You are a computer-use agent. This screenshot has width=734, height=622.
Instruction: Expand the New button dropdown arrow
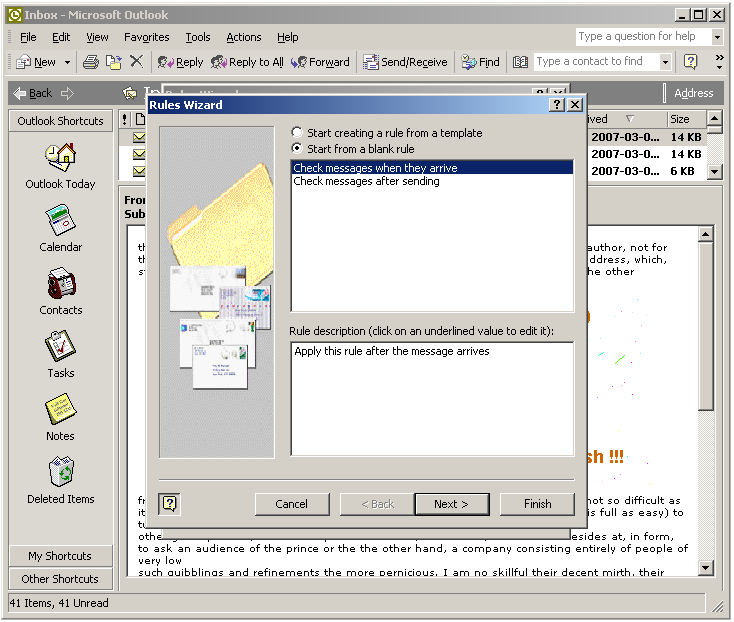tap(67, 62)
